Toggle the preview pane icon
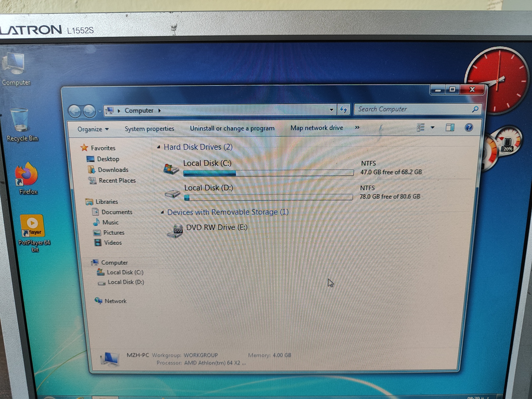The width and height of the screenshot is (532, 399). click(x=449, y=127)
